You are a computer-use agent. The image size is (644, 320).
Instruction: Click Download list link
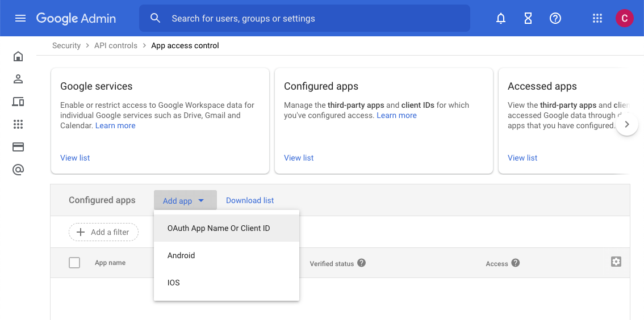250,200
